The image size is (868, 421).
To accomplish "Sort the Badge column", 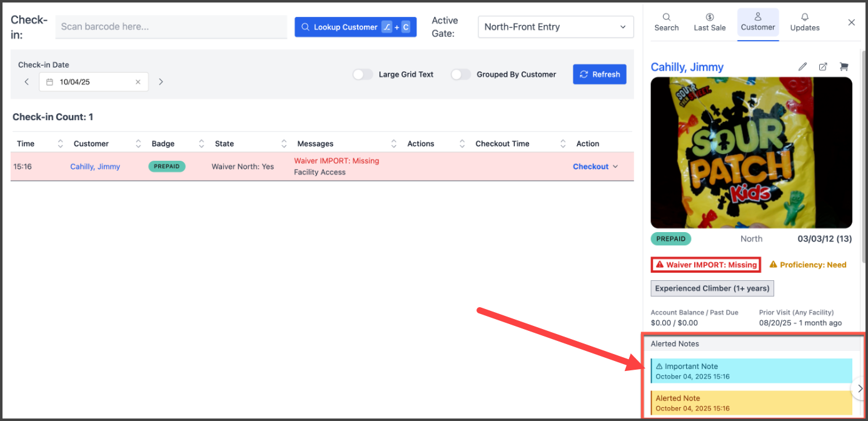I will click(x=201, y=144).
